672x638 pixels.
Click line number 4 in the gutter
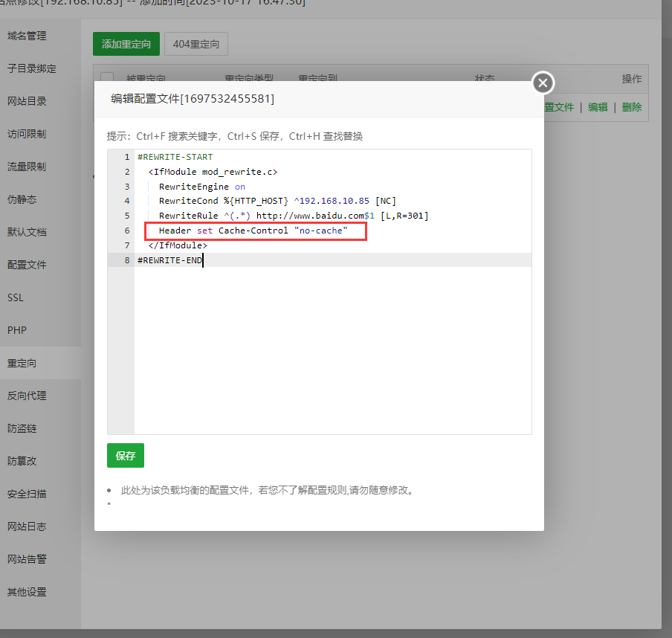pos(127,201)
